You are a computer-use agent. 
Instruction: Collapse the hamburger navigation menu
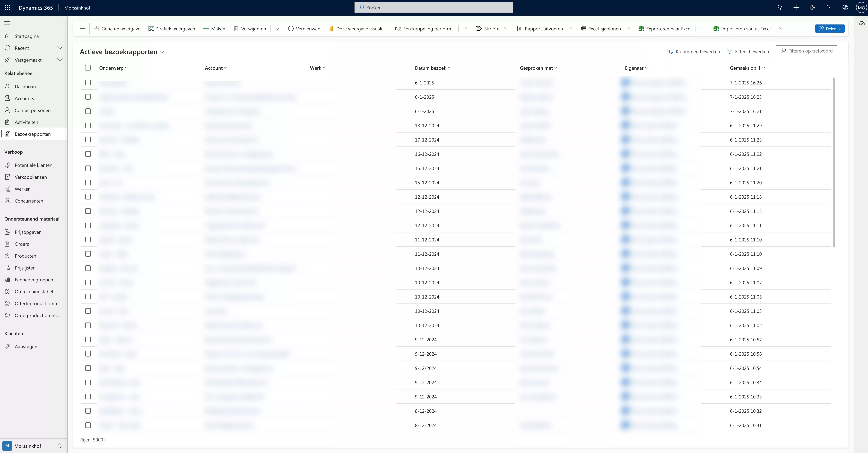pos(7,23)
